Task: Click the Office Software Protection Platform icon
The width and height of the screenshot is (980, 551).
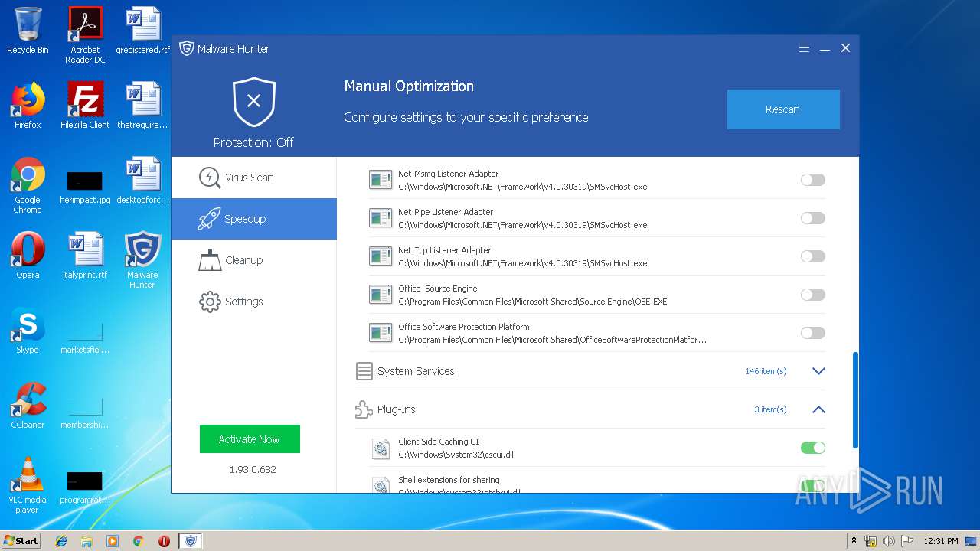Action: (x=381, y=333)
